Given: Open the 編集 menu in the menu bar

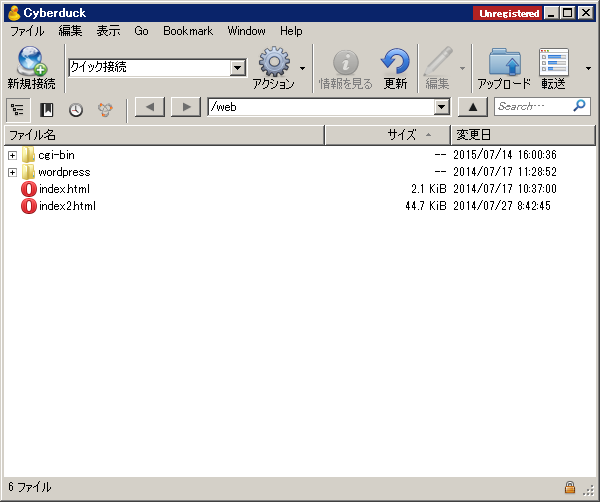Looking at the screenshot, I should (70, 31).
